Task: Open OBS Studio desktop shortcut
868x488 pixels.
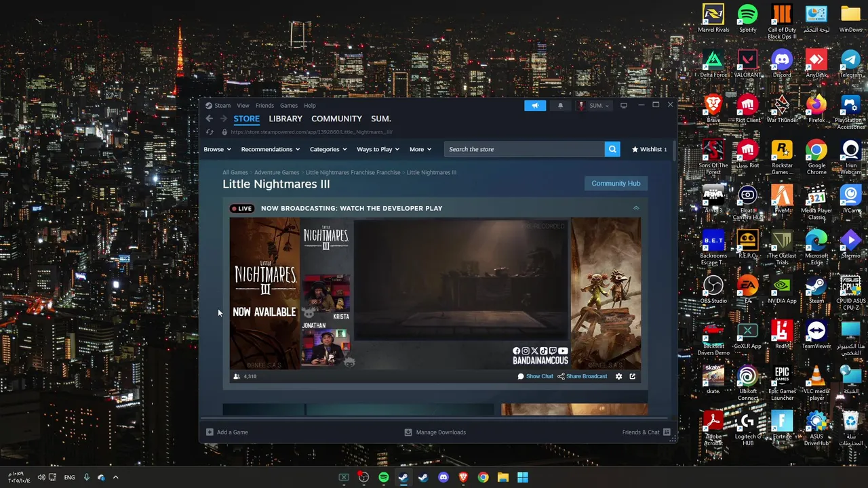Action: coord(713,289)
